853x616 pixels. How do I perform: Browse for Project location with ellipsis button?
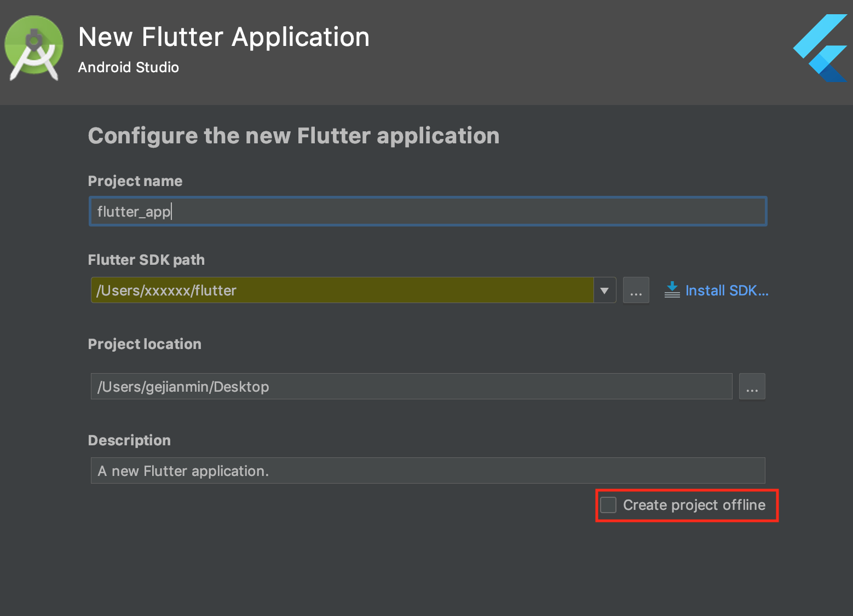point(752,386)
